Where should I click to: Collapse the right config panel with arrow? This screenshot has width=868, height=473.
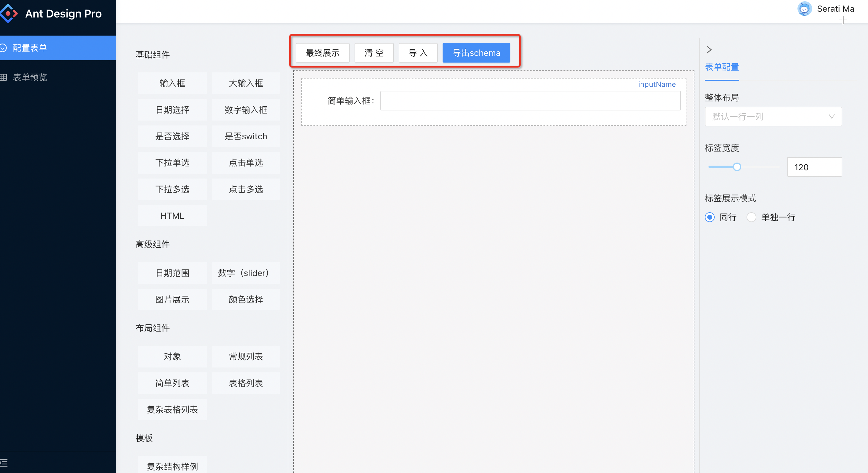pyautogui.click(x=709, y=50)
